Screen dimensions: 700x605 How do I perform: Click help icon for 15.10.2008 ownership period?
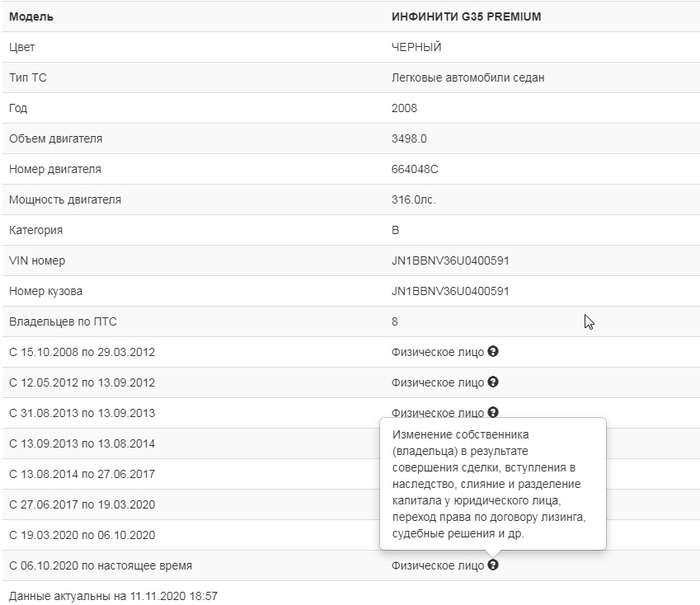494,352
